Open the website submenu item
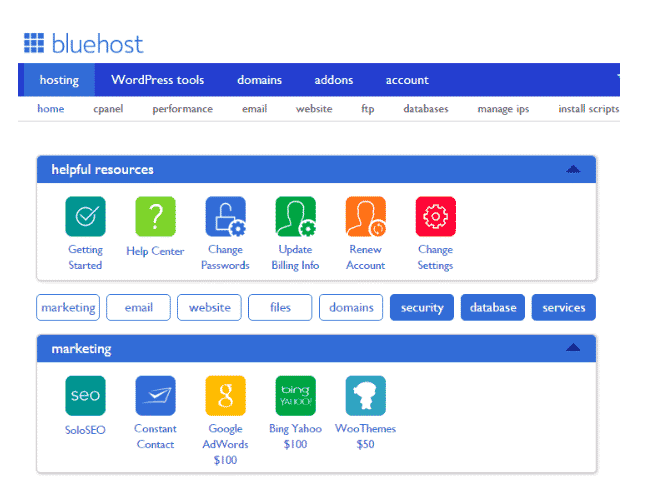The height and width of the screenshot is (494, 651). point(314,109)
